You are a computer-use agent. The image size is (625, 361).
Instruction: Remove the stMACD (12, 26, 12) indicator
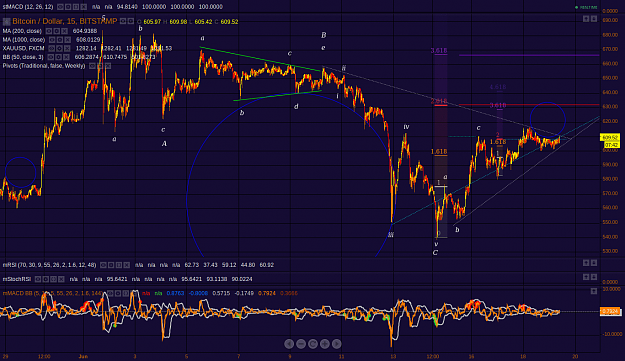tap(84, 7)
